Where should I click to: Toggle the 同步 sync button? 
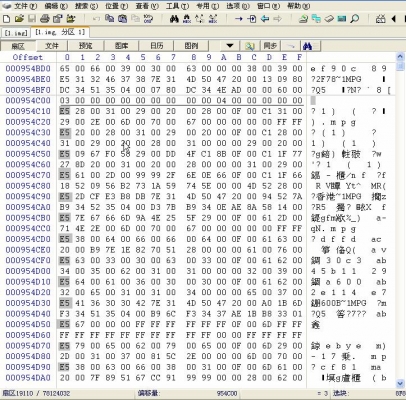[x=270, y=46]
